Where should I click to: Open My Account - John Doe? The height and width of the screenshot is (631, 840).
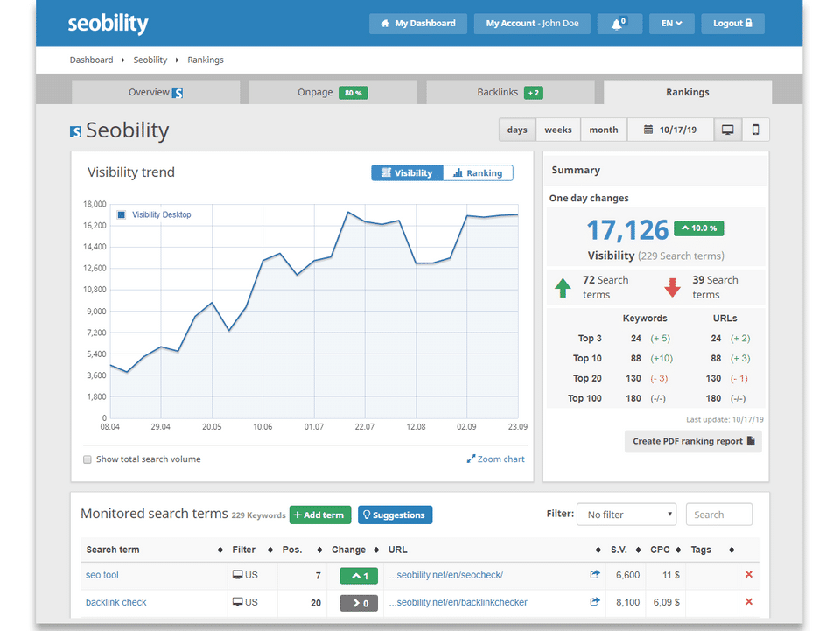(532, 24)
